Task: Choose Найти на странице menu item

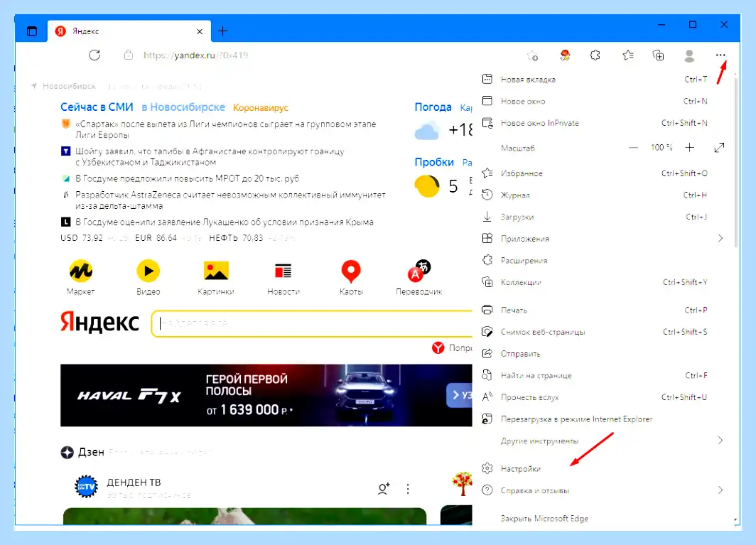Action: 603,375
